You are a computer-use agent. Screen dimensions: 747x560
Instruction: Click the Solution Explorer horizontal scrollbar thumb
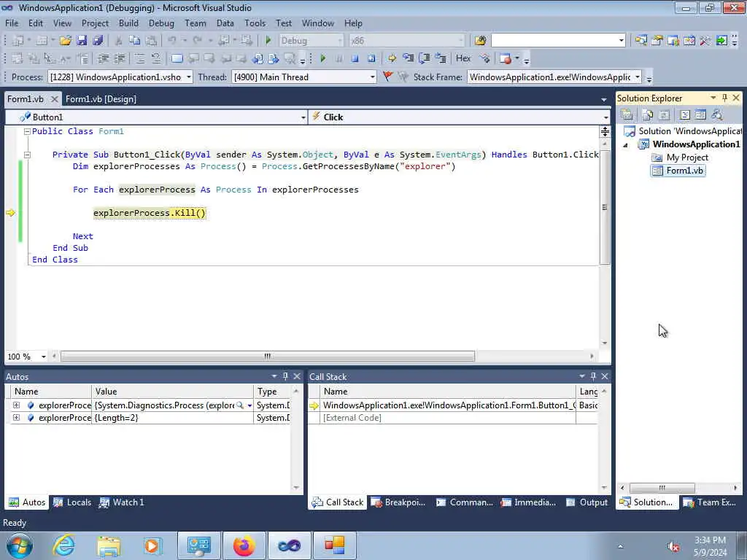(x=662, y=488)
